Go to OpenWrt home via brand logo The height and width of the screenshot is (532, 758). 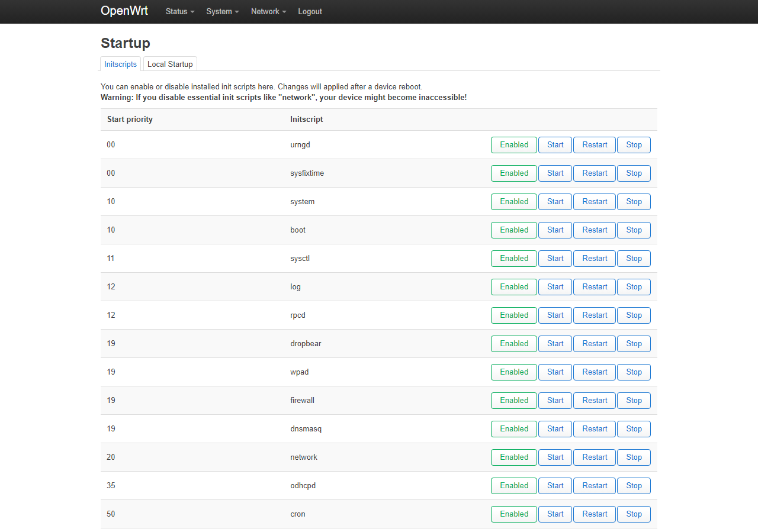pos(124,11)
